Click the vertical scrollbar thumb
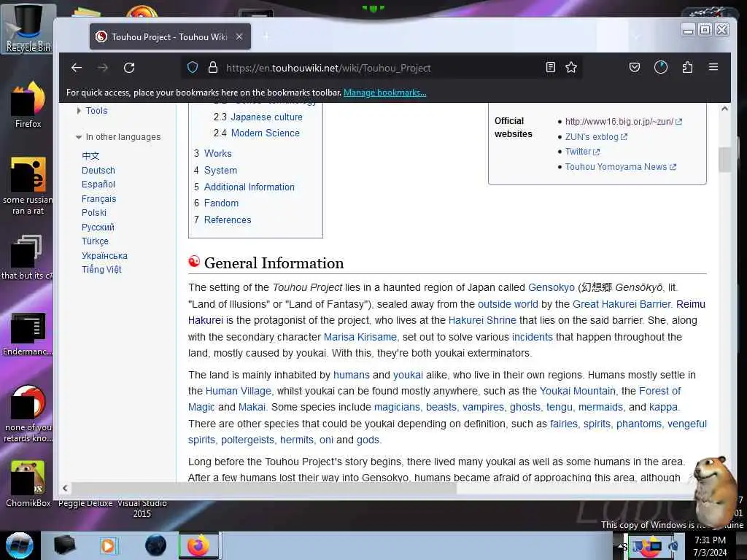Viewport: 747px width, 560px height. point(724,160)
